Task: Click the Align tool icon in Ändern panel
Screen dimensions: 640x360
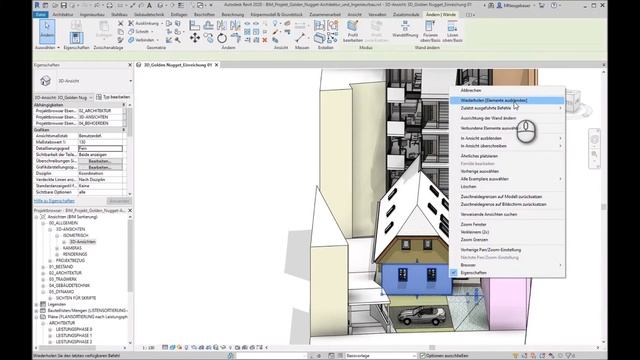Action: pyautogui.click(x=195, y=25)
